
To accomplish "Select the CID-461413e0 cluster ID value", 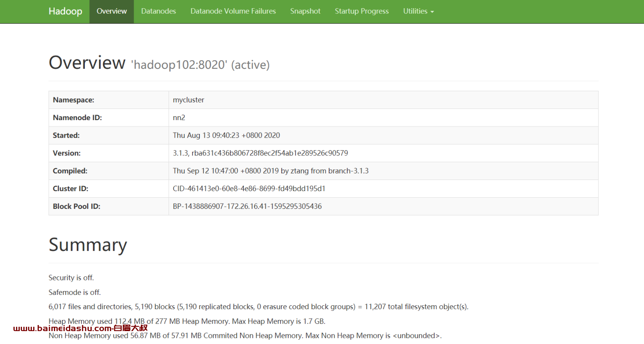I will coord(249,189).
